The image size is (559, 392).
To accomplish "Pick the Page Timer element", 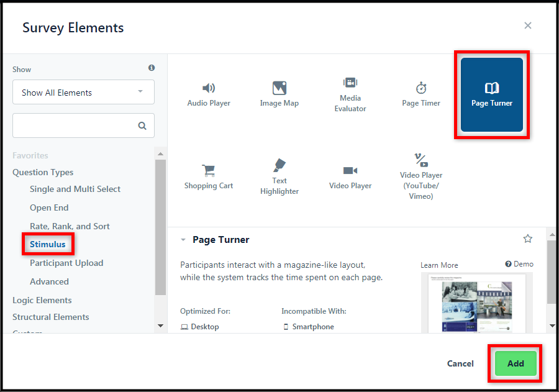I will pyautogui.click(x=421, y=94).
